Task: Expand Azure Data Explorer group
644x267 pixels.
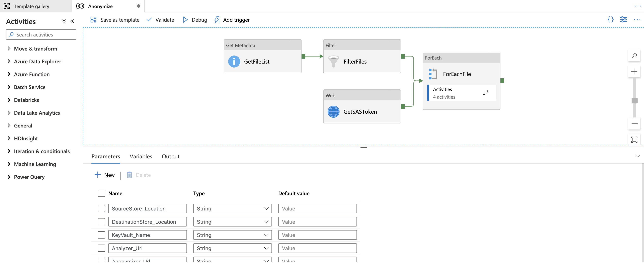Action: pos(9,61)
